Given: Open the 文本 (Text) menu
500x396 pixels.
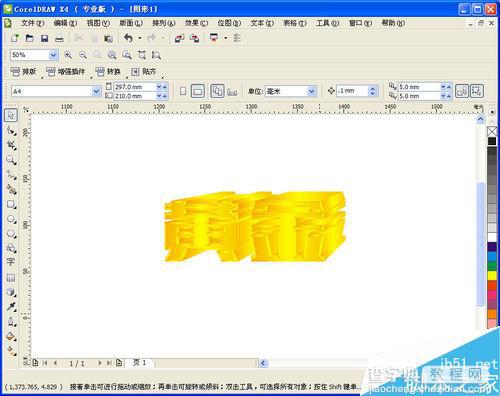Looking at the screenshot, I should (x=262, y=23).
